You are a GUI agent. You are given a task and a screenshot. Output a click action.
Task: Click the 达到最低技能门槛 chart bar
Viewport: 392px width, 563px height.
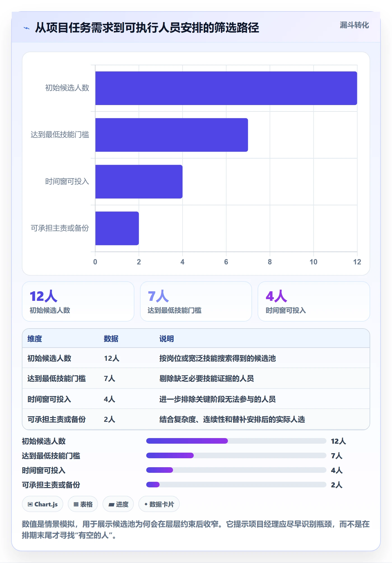(x=172, y=135)
